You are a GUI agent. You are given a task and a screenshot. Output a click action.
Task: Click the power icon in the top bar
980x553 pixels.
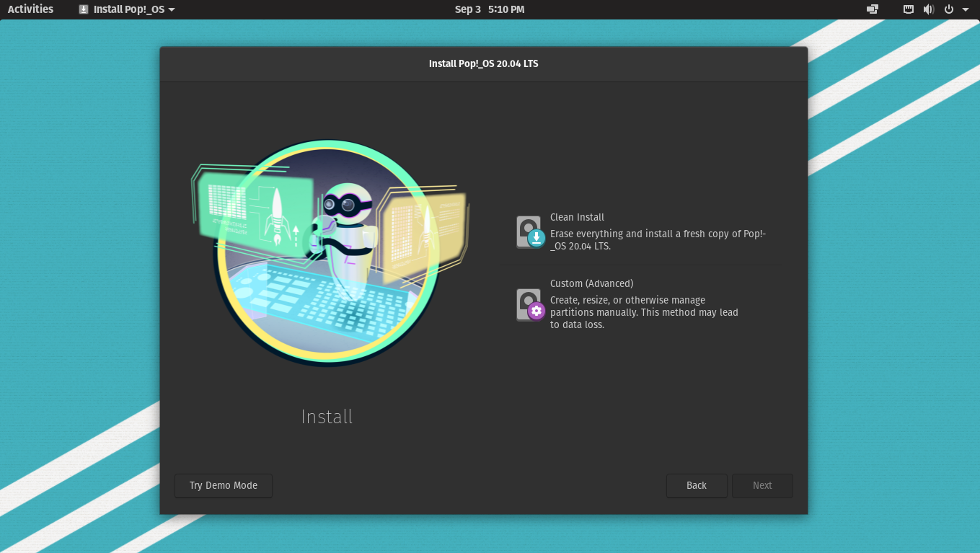pos(948,9)
